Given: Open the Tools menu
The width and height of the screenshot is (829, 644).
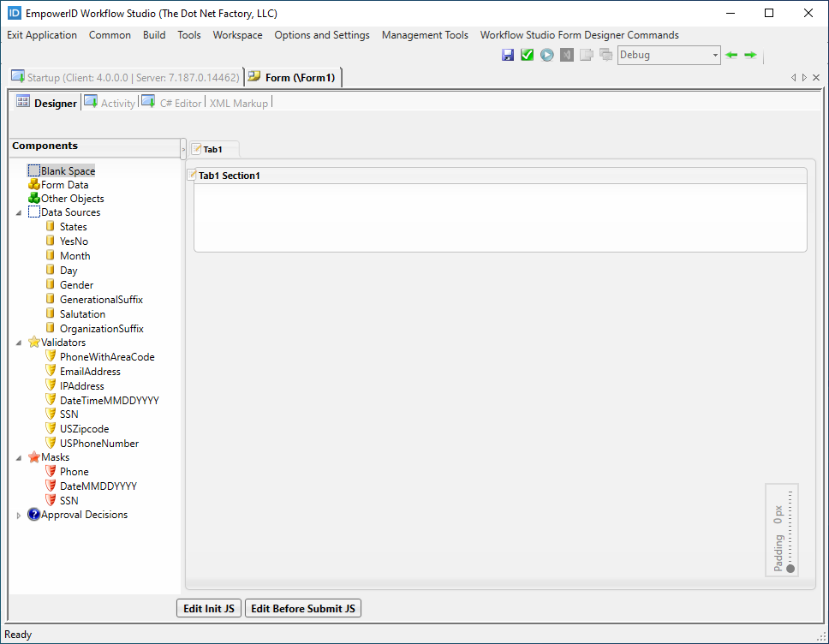Looking at the screenshot, I should point(188,35).
